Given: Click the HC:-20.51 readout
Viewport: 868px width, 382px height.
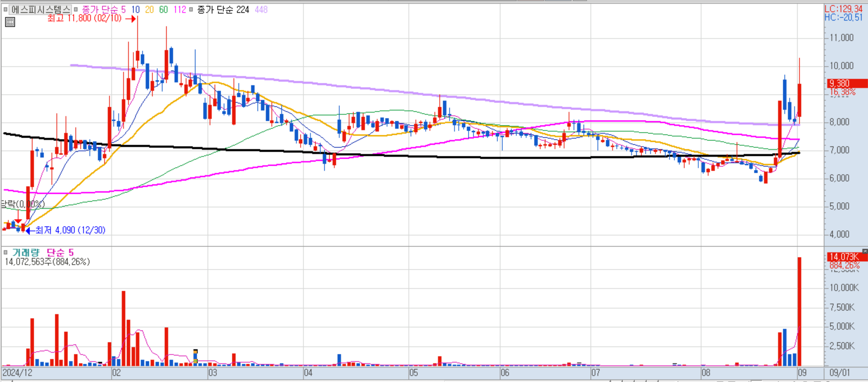Looking at the screenshot, I should click(x=843, y=17).
